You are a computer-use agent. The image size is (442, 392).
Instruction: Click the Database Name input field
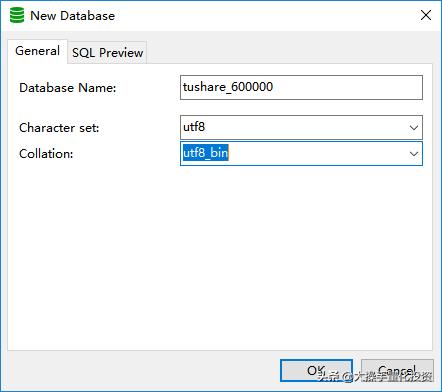coord(301,87)
